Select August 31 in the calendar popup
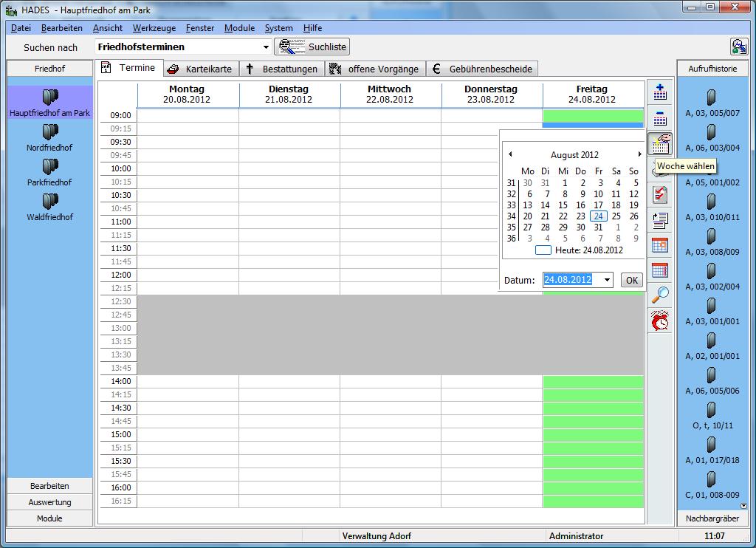Screen dimensions: 756x548 (598, 227)
